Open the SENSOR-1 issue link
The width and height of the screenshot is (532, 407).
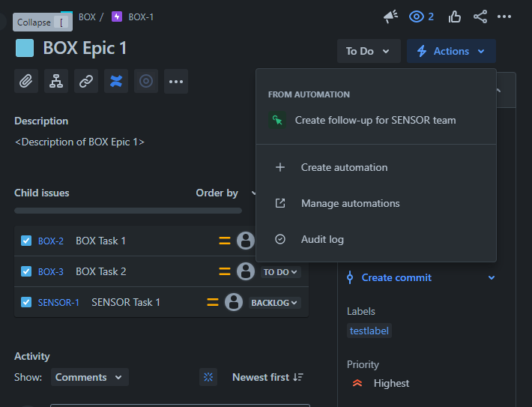click(x=58, y=303)
